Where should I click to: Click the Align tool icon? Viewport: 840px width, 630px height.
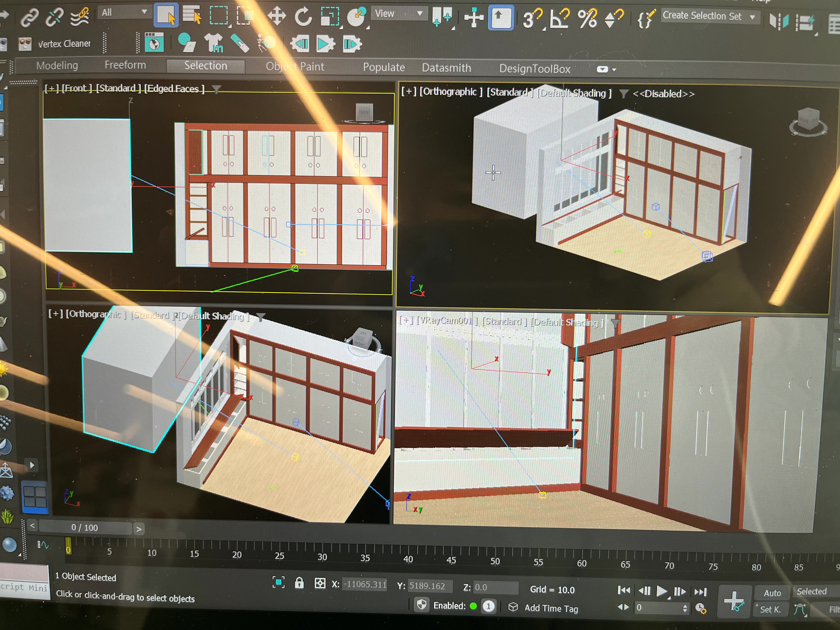point(805,23)
